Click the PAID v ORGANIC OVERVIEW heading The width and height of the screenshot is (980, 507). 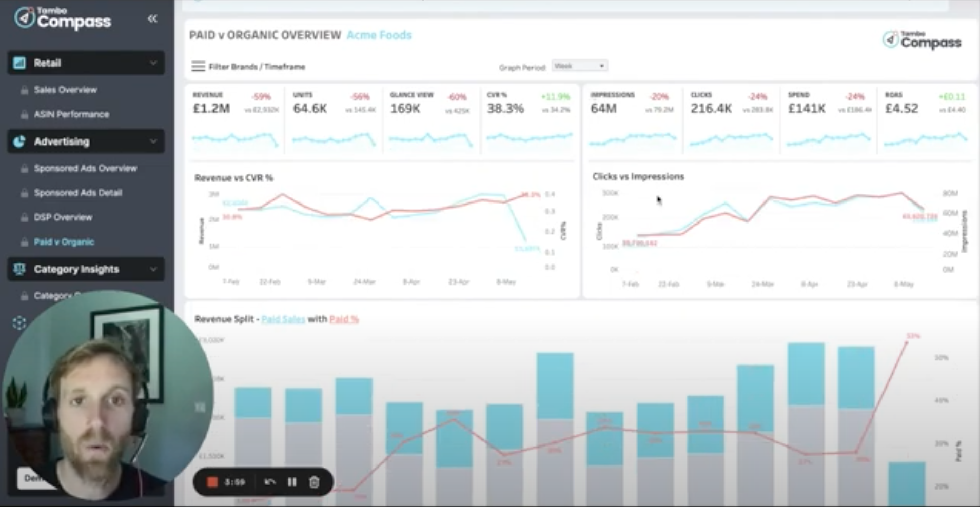[x=265, y=35]
